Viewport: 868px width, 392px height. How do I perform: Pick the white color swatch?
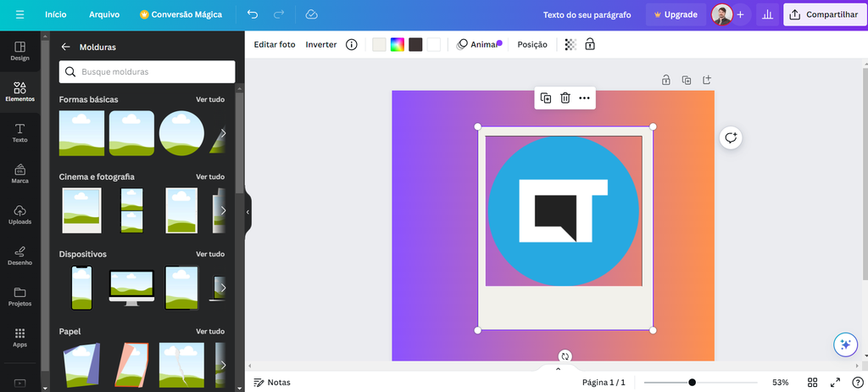point(434,45)
